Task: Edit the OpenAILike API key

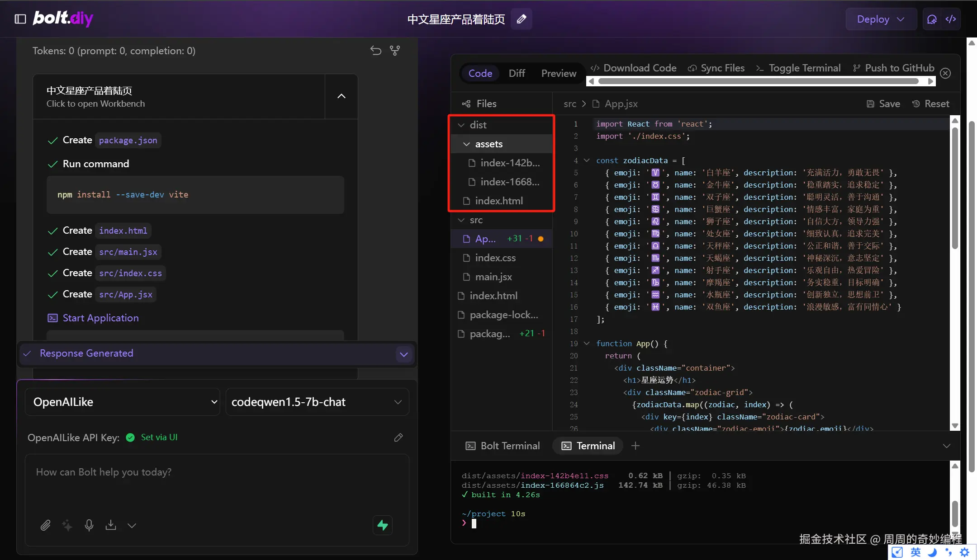Action: (398, 438)
